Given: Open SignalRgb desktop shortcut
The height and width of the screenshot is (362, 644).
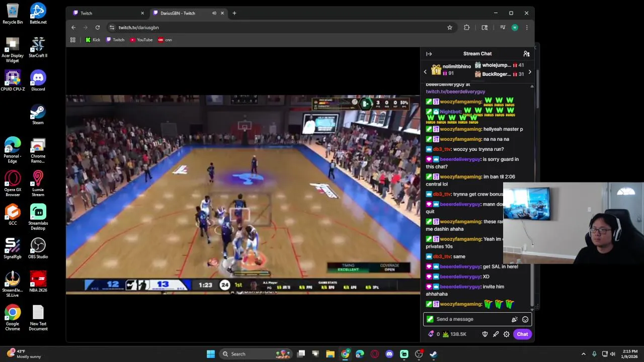Looking at the screenshot, I should pos(13,248).
